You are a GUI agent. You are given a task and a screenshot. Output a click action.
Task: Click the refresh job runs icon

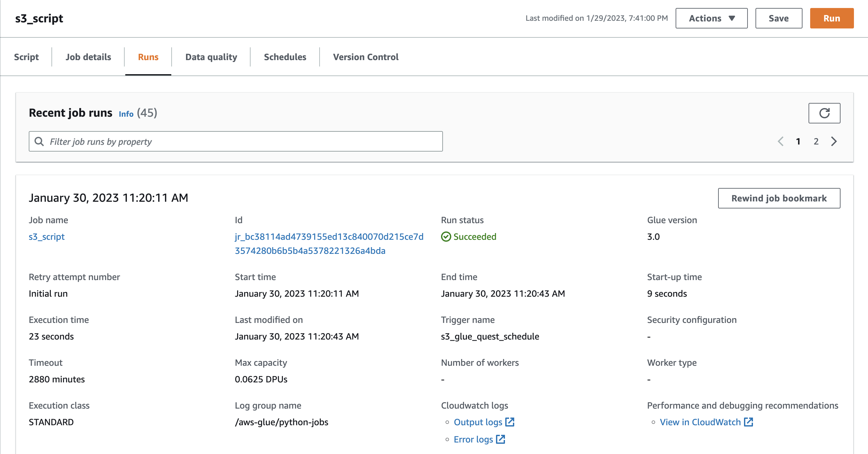824,113
